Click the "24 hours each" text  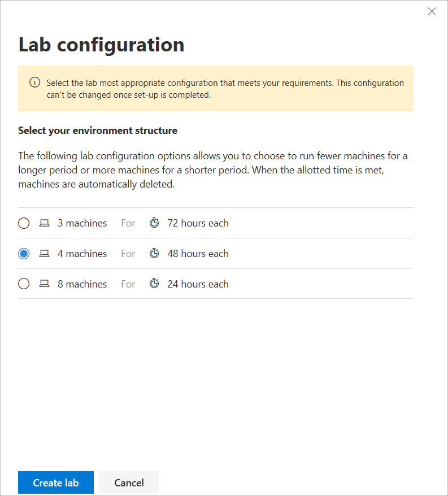tap(198, 284)
